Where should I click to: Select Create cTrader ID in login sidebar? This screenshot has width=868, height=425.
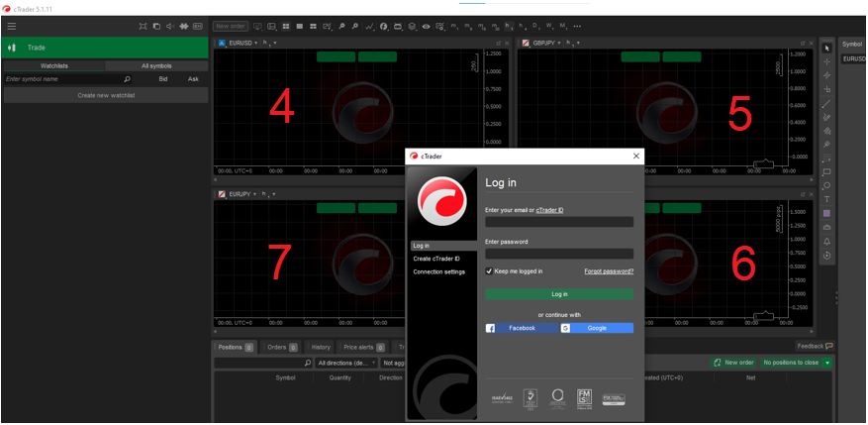[436, 259]
